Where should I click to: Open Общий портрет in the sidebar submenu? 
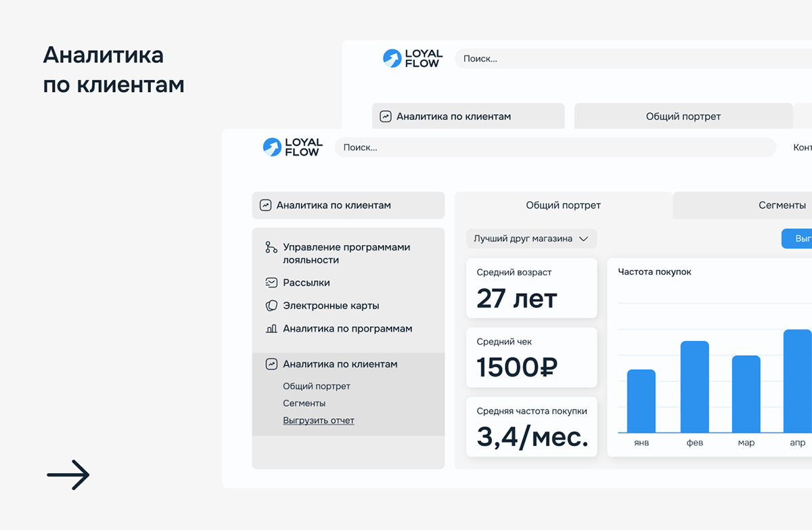[316, 387]
